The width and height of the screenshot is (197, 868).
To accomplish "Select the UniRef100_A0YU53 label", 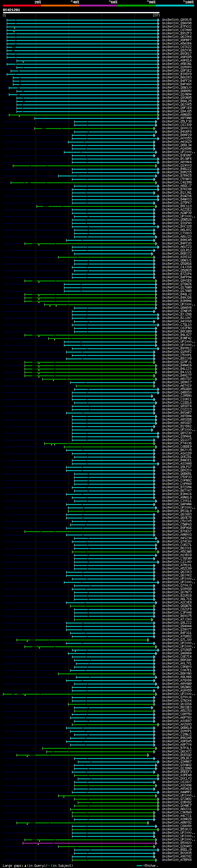I will (x=177, y=139).
